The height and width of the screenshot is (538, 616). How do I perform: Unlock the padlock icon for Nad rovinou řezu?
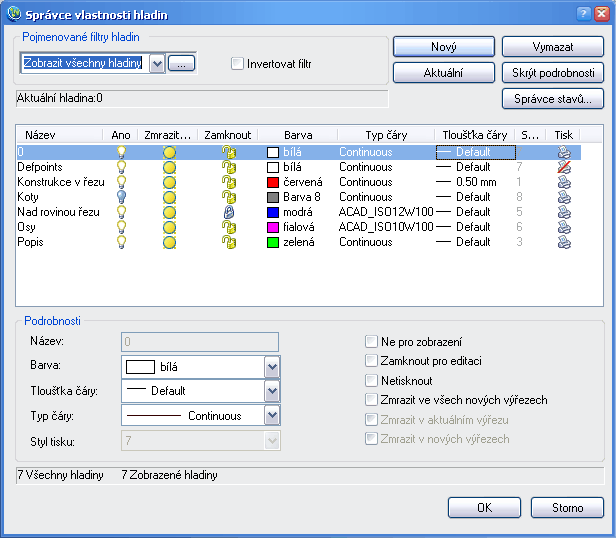[x=228, y=212]
